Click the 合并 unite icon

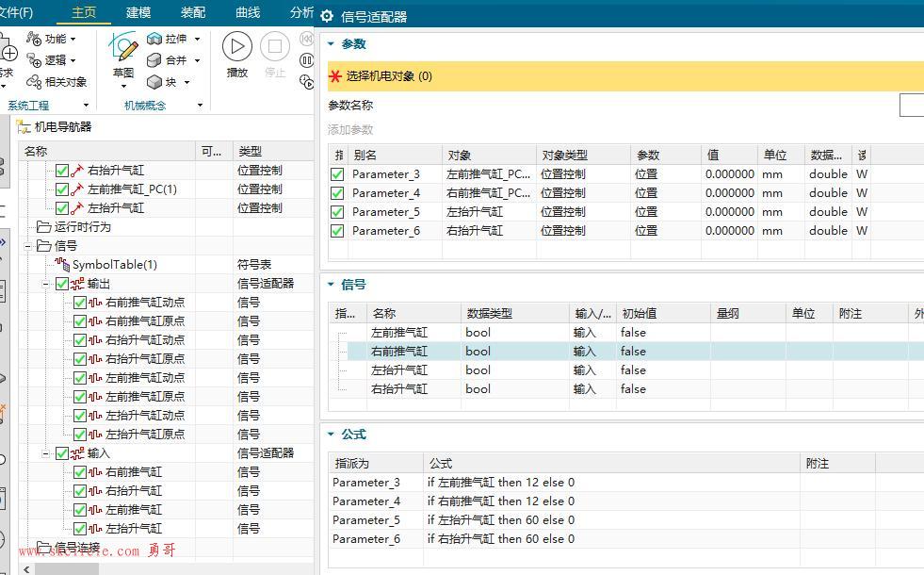pyautogui.click(x=154, y=60)
